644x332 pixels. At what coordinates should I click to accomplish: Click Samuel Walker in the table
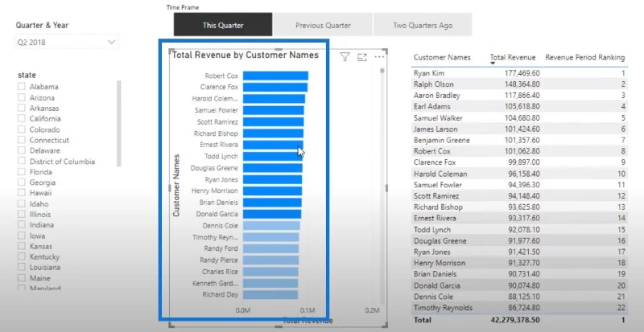click(438, 118)
